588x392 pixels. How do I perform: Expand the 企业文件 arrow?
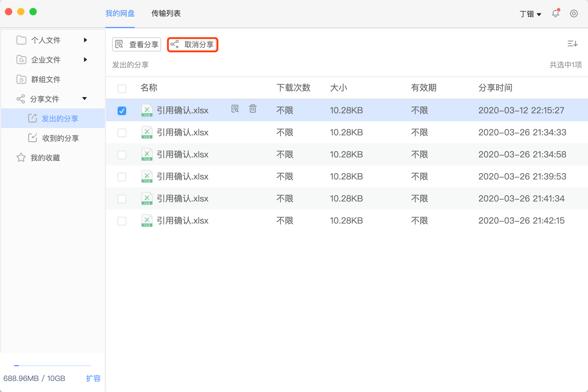(85, 60)
